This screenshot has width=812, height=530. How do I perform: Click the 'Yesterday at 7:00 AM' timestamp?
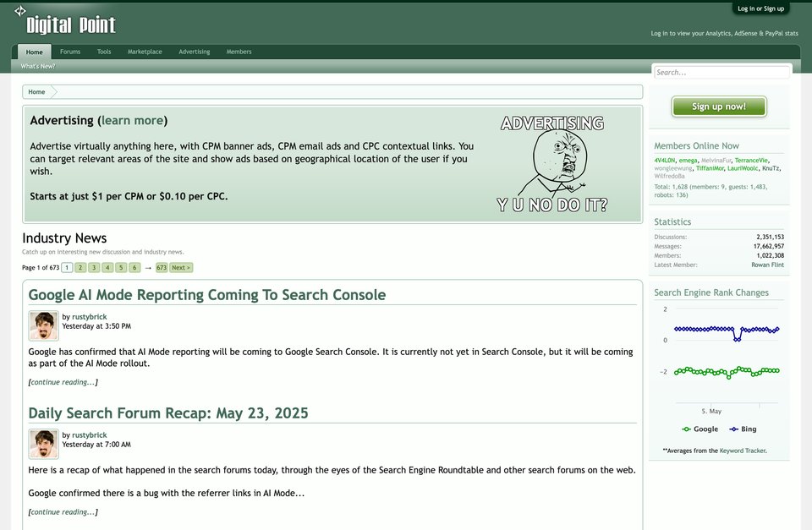click(x=96, y=445)
